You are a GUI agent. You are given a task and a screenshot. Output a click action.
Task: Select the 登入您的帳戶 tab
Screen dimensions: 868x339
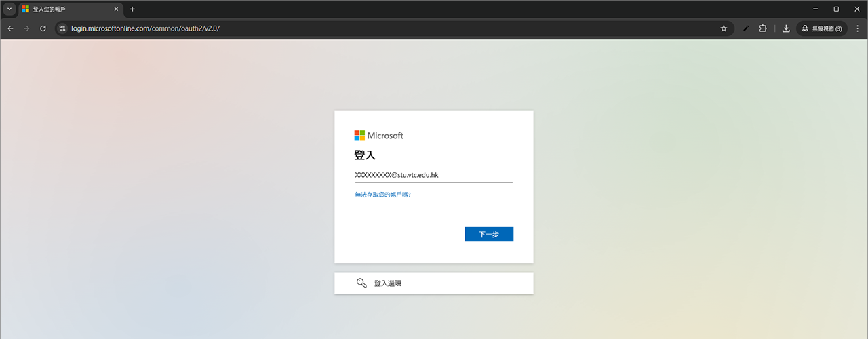tap(70, 9)
